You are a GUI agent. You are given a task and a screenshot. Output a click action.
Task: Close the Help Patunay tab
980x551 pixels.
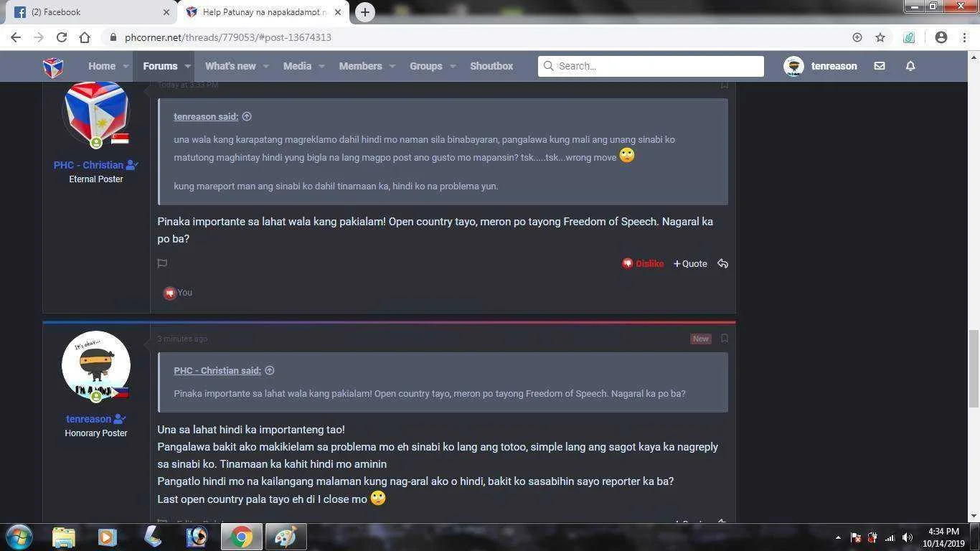338,12
